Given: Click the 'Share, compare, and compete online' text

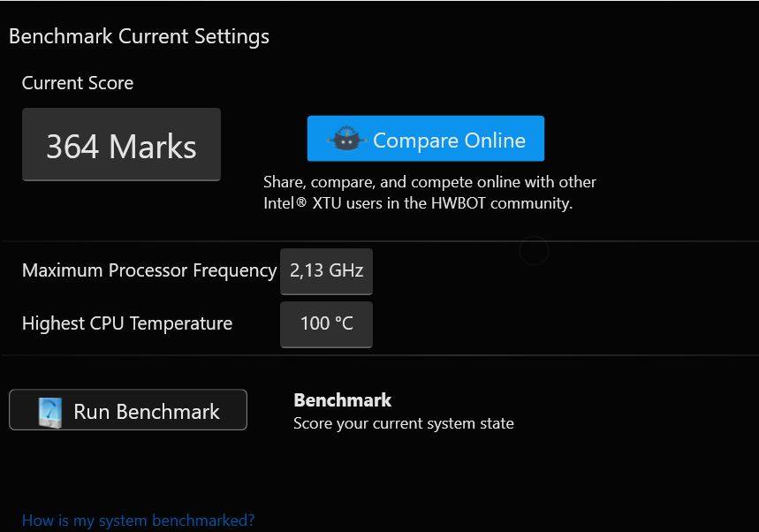Looking at the screenshot, I should pos(429,182).
